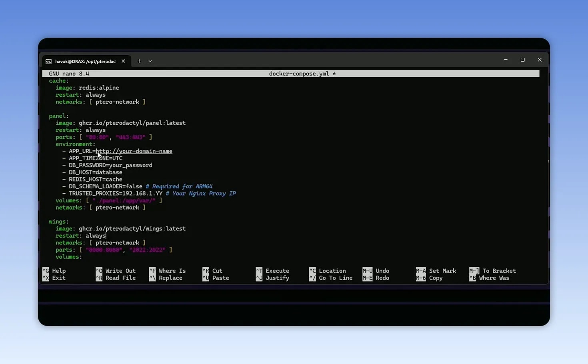This screenshot has height=364, width=588.
Task: Click the # Required for ARM64 comment
Action: pos(179,186)
